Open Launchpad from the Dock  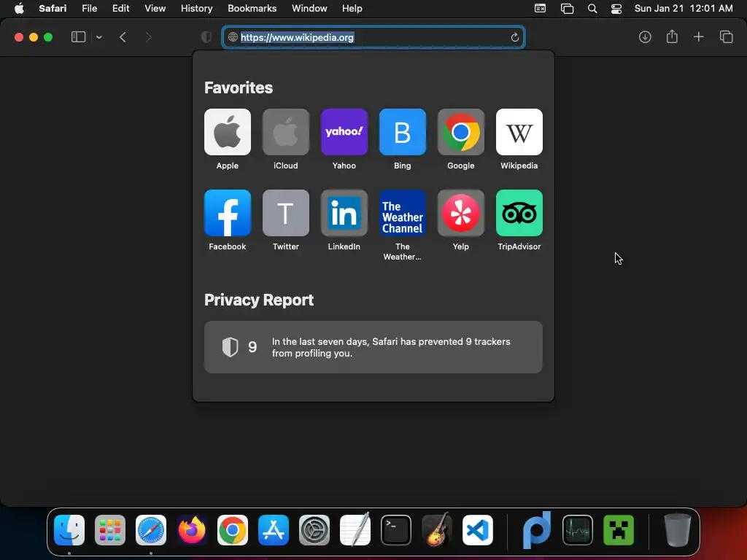tap(110, 530)
